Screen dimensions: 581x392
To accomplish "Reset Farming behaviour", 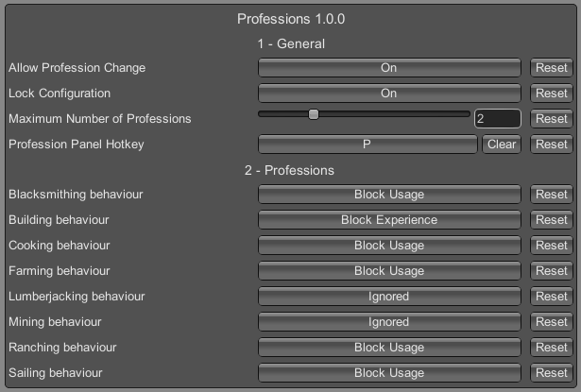I will [x=552, y=271].
